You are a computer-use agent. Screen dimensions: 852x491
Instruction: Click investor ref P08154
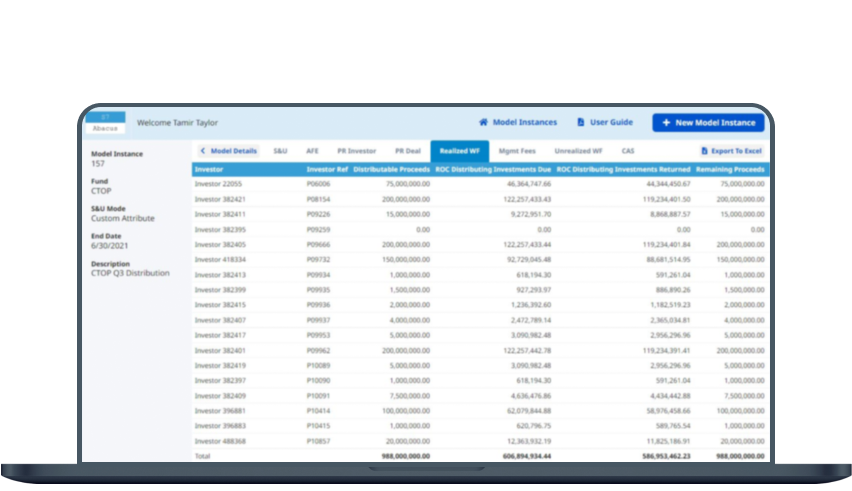(318, 199)
